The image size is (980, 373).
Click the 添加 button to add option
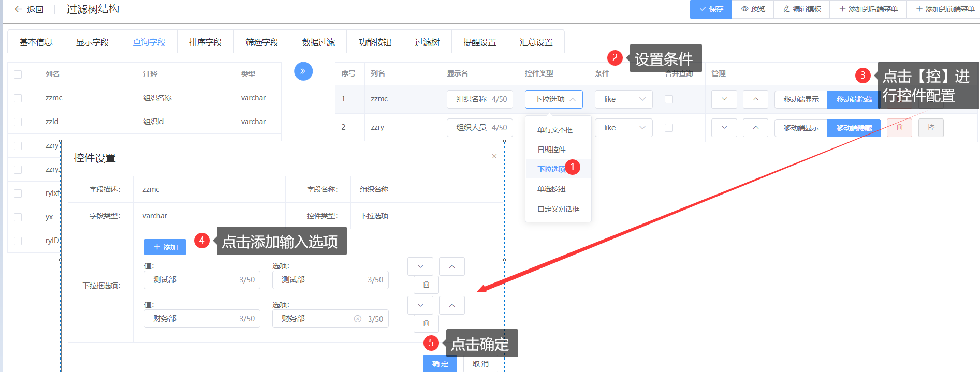(165, 247)
